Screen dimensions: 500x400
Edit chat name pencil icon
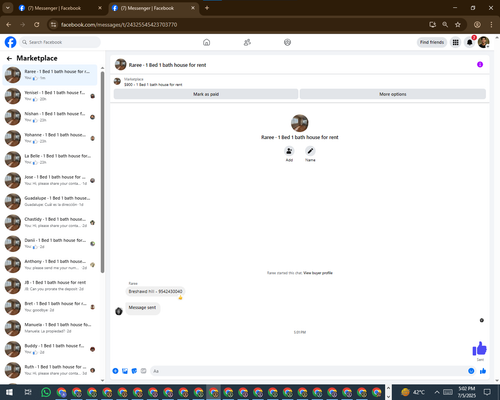point(310,151)
